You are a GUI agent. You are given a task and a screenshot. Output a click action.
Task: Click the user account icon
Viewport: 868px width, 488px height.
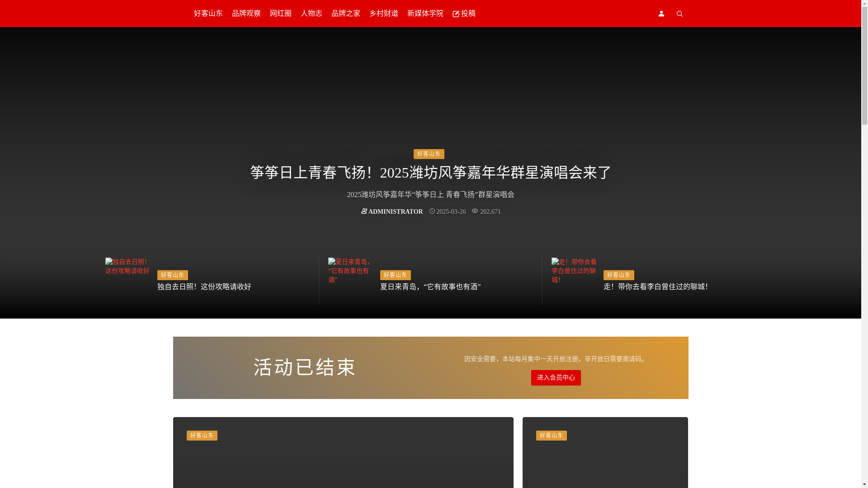point(661,14)
